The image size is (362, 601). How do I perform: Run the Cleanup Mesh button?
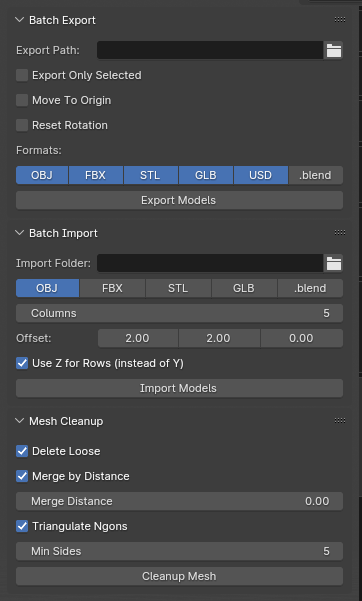pos(179,576)
